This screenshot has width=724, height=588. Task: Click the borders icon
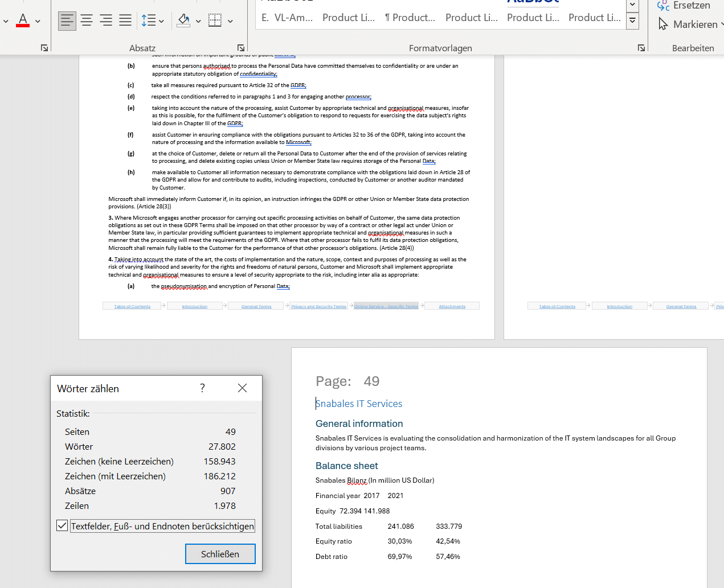pyautogui.click(x=215, y=21)
